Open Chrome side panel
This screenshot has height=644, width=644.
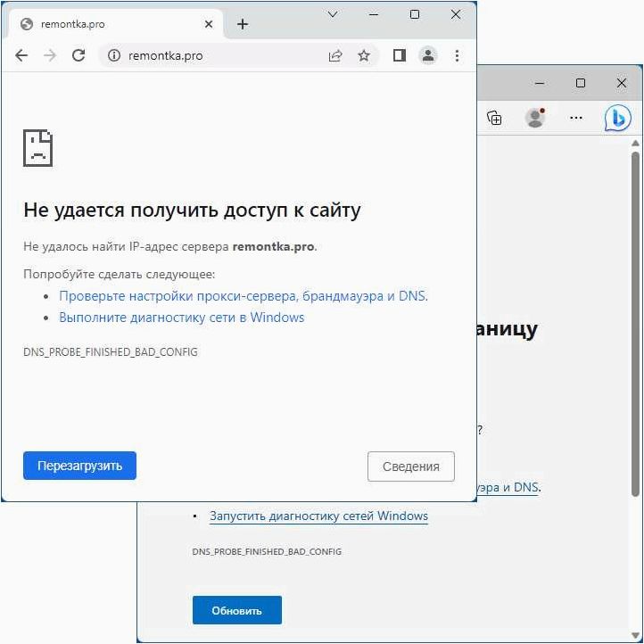coord(400,55)
